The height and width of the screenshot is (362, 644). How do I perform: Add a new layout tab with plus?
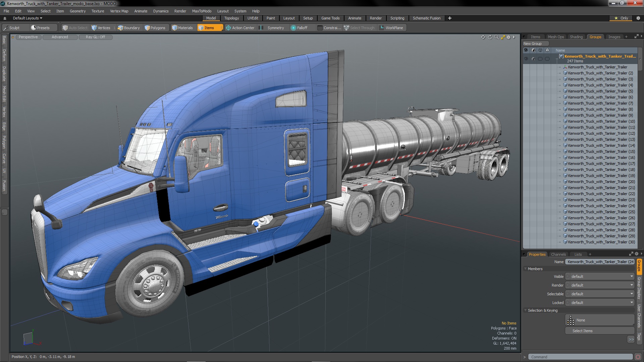click(449, 18)
